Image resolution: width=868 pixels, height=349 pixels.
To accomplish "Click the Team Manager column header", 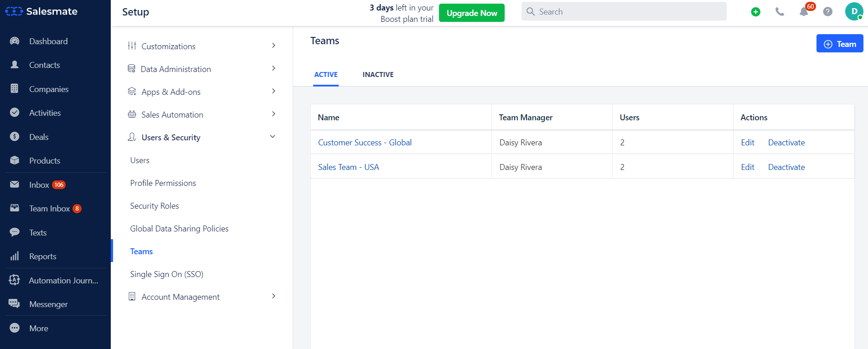I will click(x=526, y=118).
